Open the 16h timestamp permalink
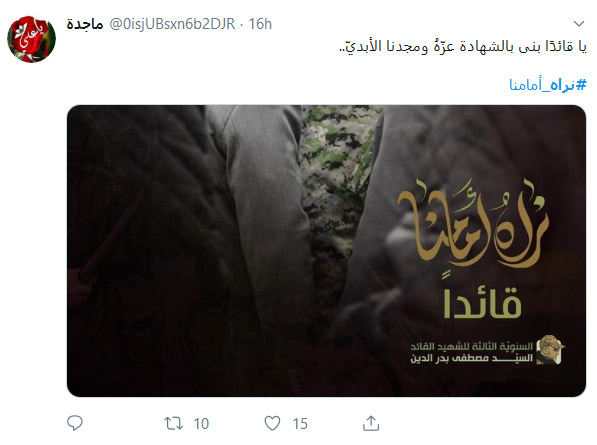597x445 pixels. pos(260,24)
